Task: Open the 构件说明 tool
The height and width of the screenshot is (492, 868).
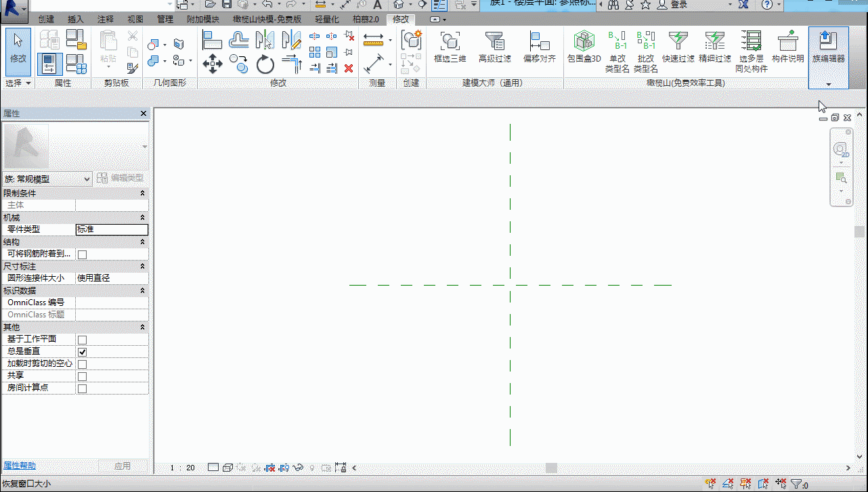Action: 787,47
